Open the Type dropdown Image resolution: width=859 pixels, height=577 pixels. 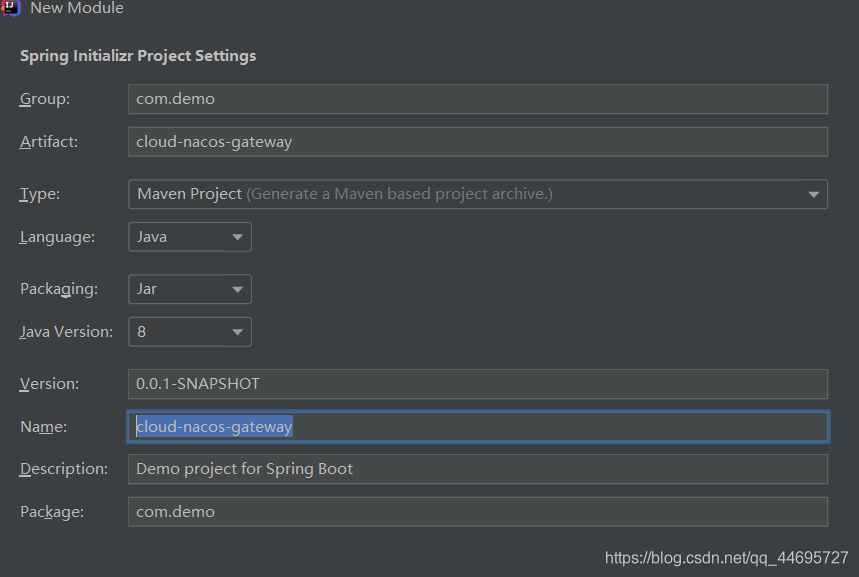point(477,194)
